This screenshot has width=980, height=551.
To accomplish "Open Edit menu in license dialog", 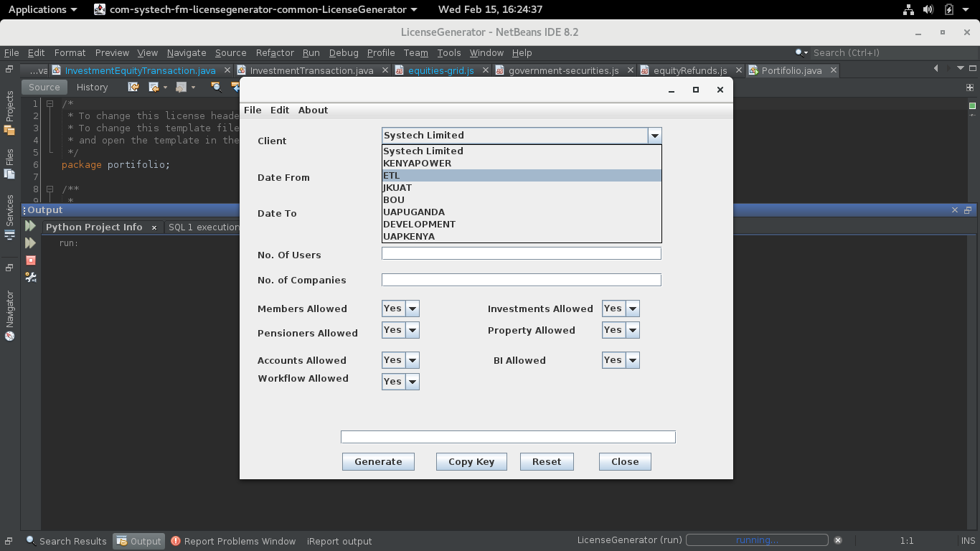I will click(x=280, y=110).
